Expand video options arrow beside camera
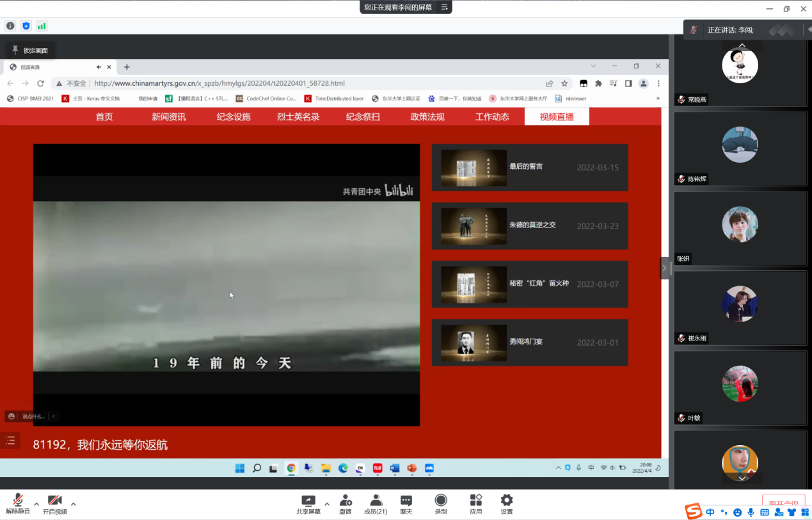Image resolution: width=812 pixels, height=520 pixels. pos(74,503)
